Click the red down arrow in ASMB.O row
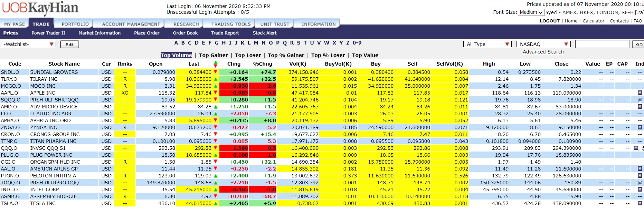 (216, 196)
